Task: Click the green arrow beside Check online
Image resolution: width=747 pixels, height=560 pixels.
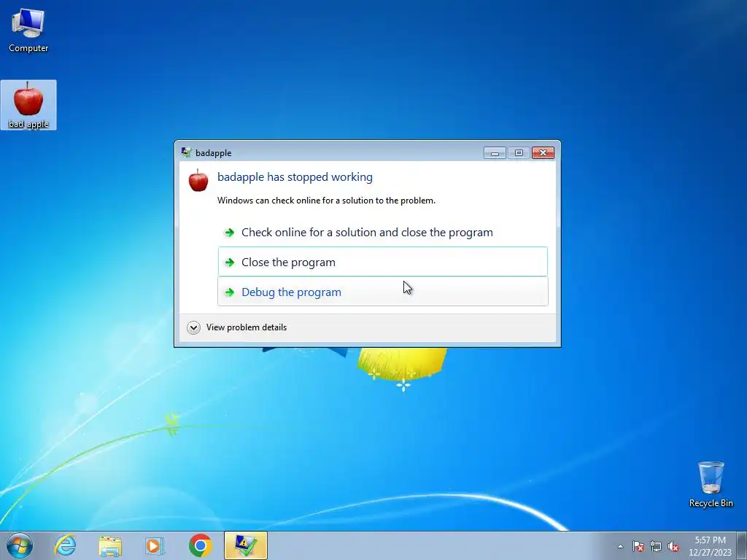Action: tap(229, 233)
